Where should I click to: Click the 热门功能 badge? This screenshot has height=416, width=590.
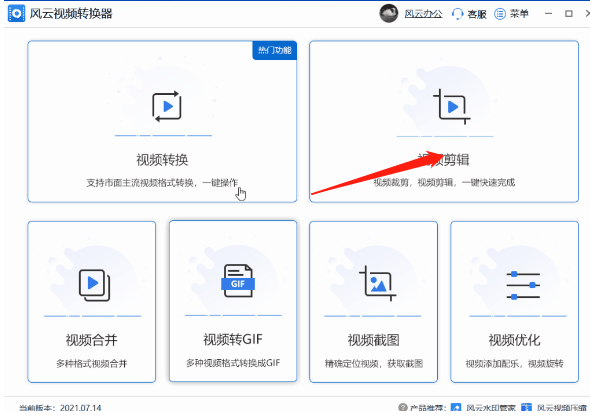pos(275,50)
